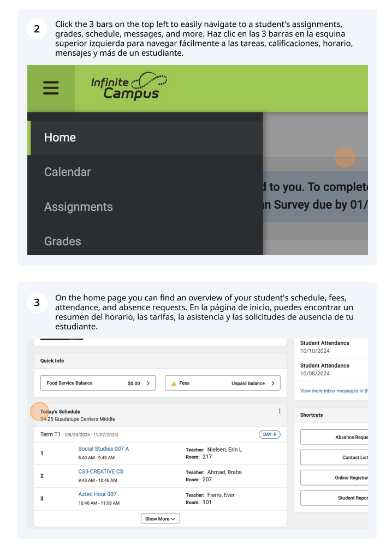
Task: Open the Aztec Hour 007 course link
Action: tap(97, 494)
